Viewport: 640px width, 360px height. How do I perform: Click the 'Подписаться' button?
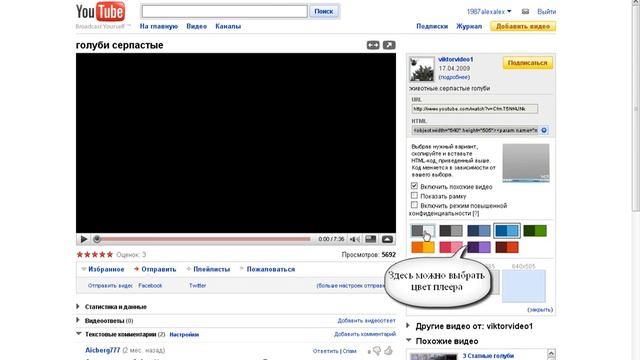[528, 63]
